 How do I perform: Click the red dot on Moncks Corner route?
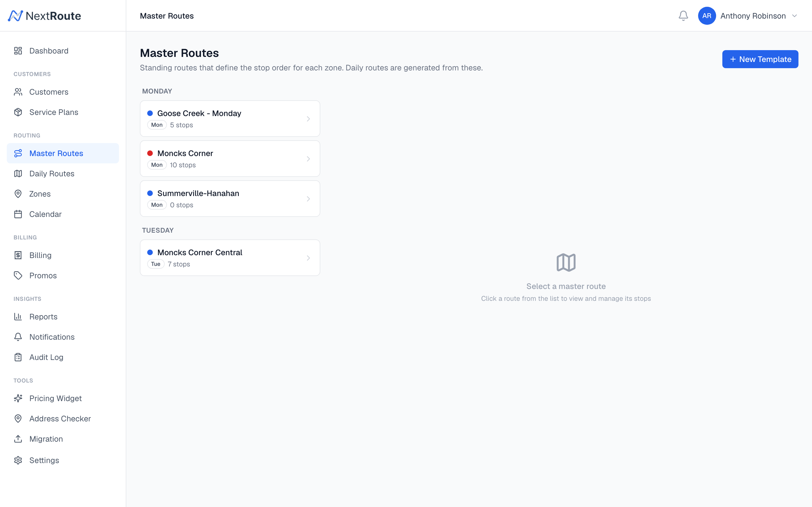[150, 153]
